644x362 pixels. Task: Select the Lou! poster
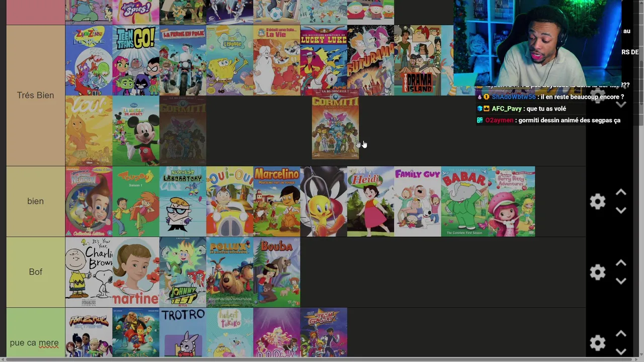[x=89, y=131]
